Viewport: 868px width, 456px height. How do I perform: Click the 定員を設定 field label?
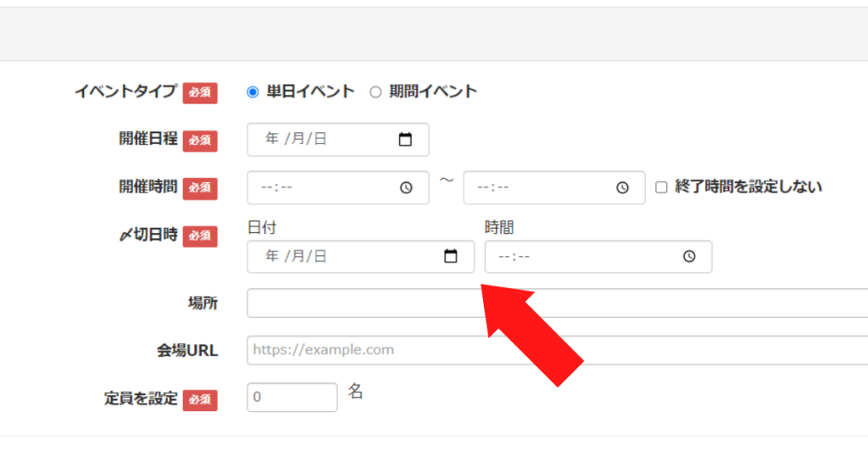[141, 398]
